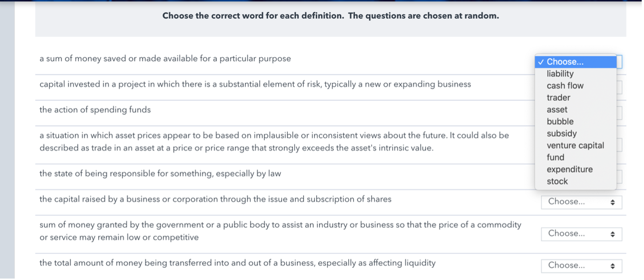Choose 'bubble' from the word list
Image resolution: width=644 pixels, height=280 pixels.
tap(560, 122)
